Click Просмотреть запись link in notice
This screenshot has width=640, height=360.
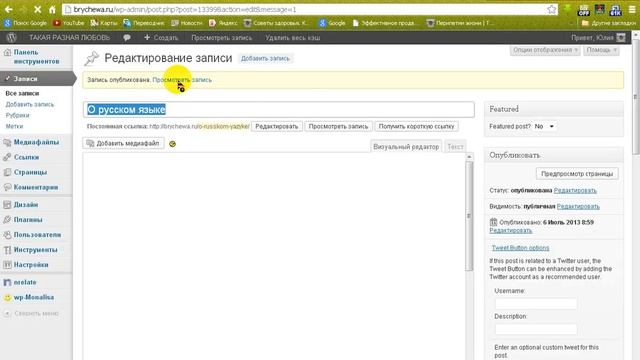(x=182, y=80)
